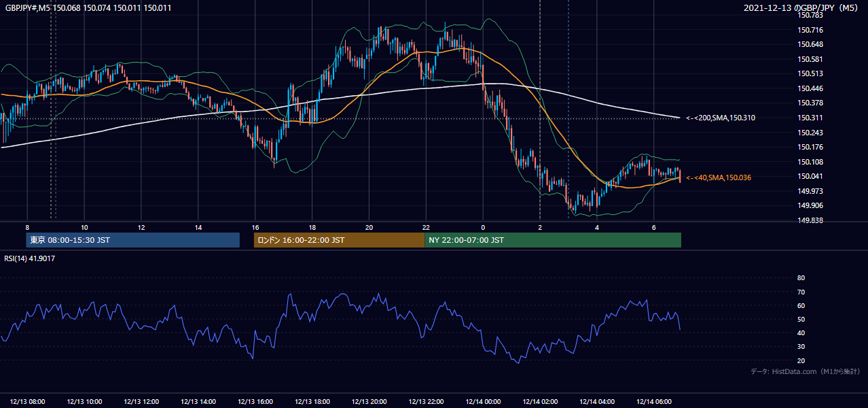Viewport: 868px width, 408px height.
Task: Click price axis value 149.838
Action: pos(810,220)
